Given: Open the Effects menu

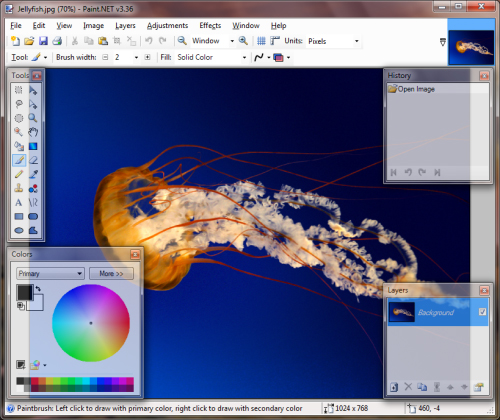Looking at the screenshot, I should tap(210, 26).
